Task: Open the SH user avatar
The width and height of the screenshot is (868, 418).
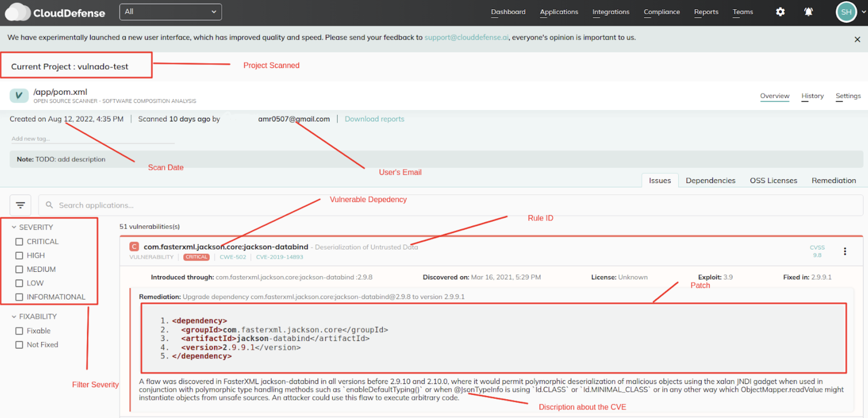Action: (x=846, y=12)
